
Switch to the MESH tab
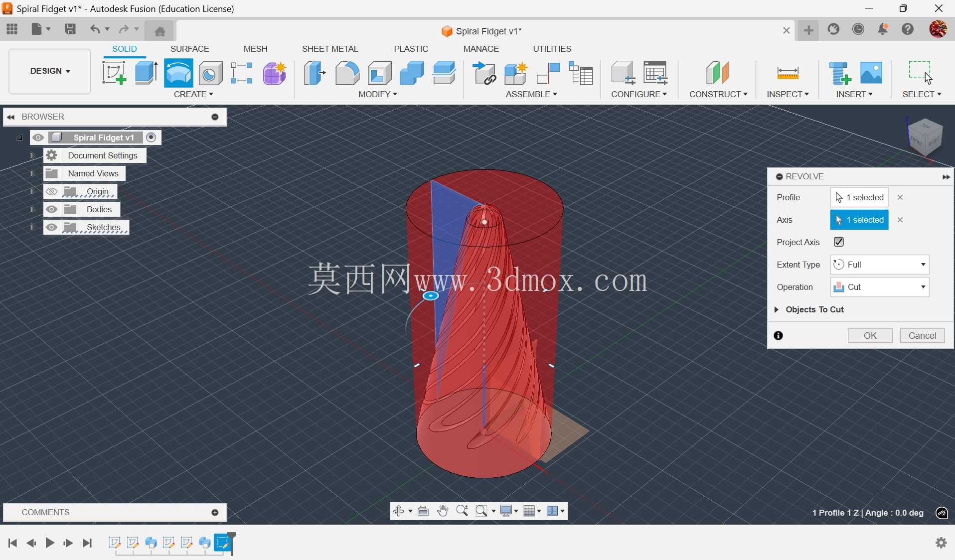pos(255,49)
